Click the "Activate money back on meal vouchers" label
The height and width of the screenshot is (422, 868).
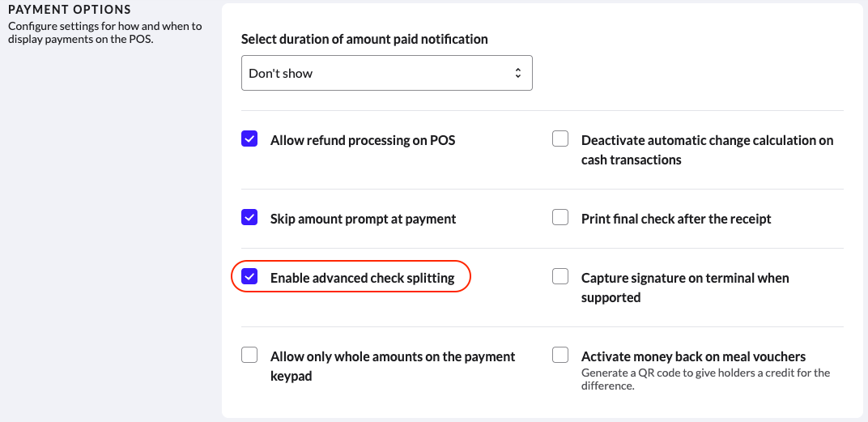click(x=693, y=356)
